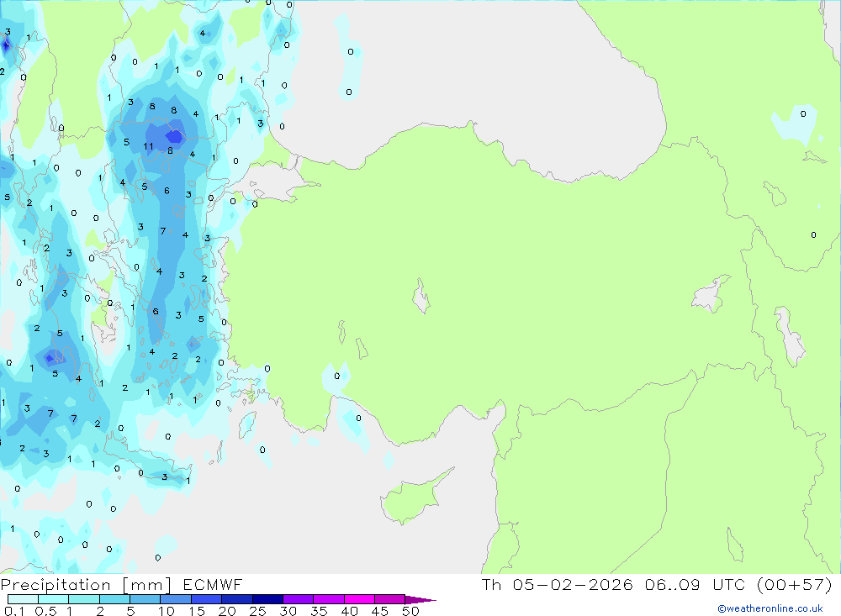Pick the 35–40 mm purple legend box
This screenshot has height=616, width=841.
click(x=328, y=599)
